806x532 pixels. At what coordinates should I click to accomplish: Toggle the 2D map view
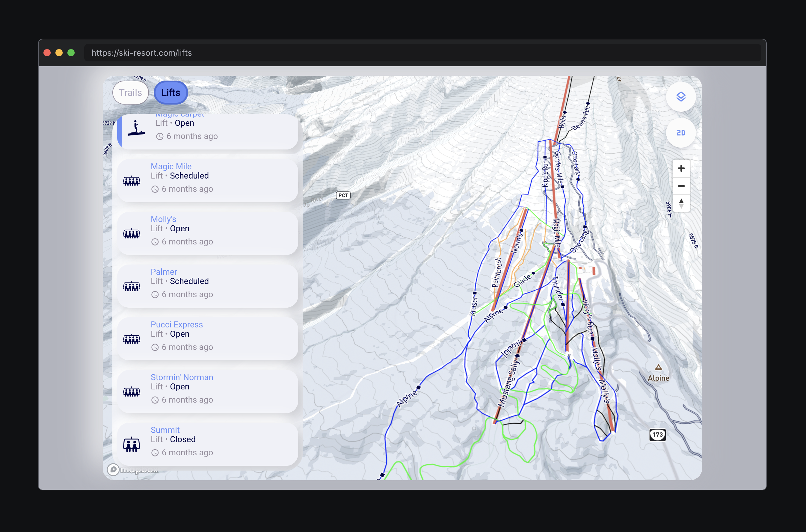click(x=680, y=133)
